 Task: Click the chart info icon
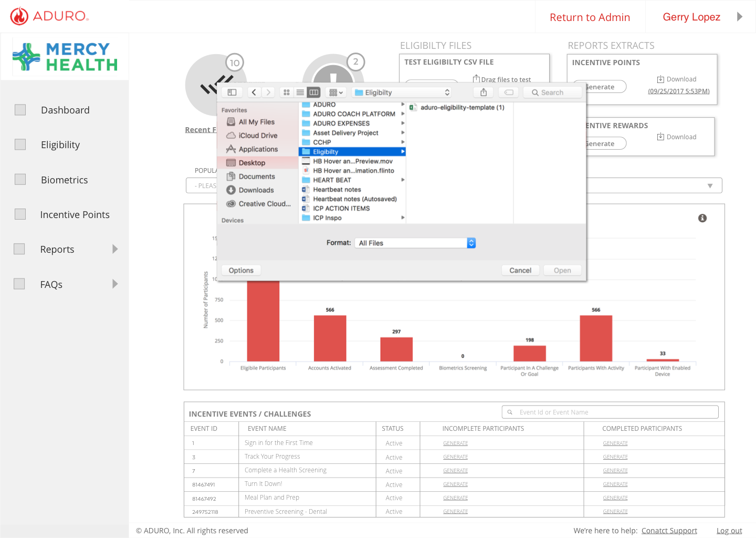[702, 218]
